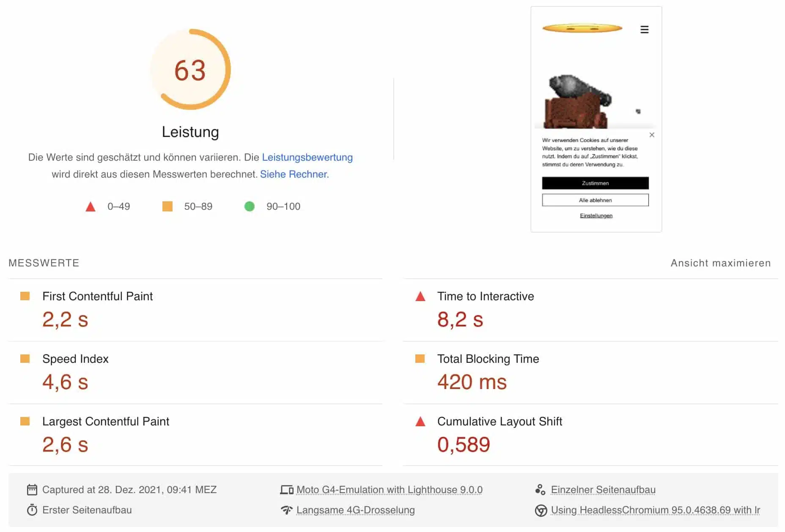Open the Leistungsbewertung link
The width and height of the screenshot is (785, 532).
point(307,157)
